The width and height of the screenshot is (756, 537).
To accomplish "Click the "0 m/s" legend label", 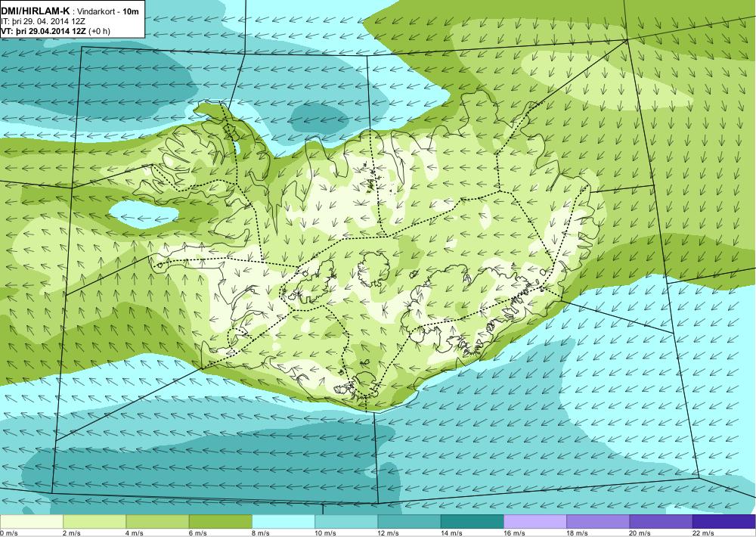I will 8,533.
